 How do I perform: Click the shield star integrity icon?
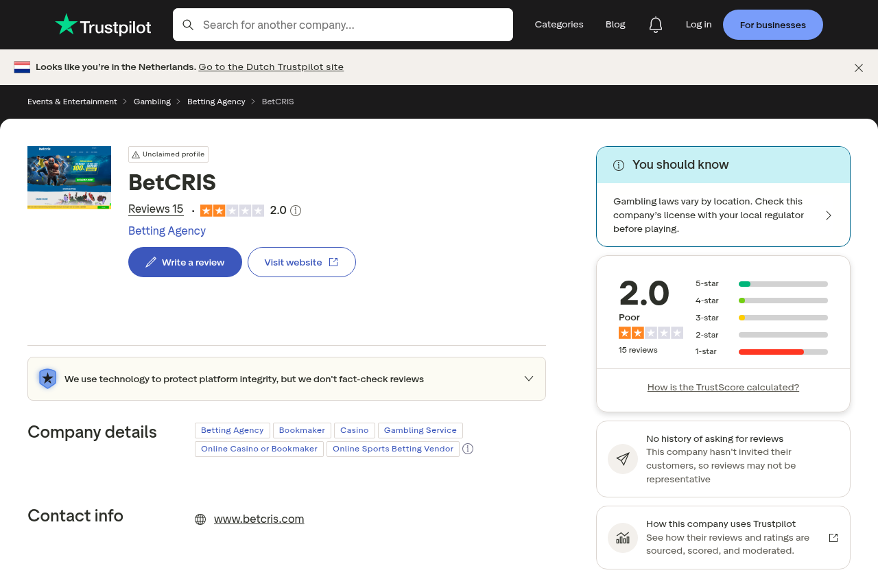click(x=47, y=379)
